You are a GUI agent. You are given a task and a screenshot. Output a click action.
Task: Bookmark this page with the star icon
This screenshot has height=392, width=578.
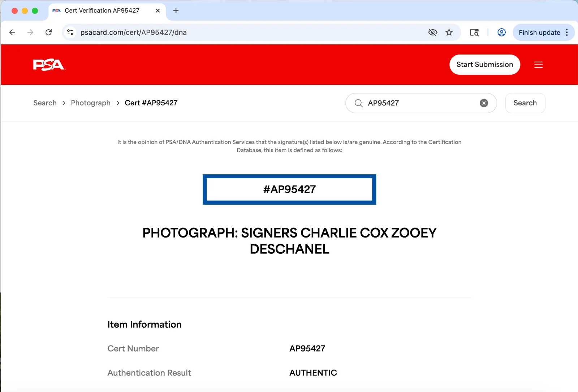(449, 32)
